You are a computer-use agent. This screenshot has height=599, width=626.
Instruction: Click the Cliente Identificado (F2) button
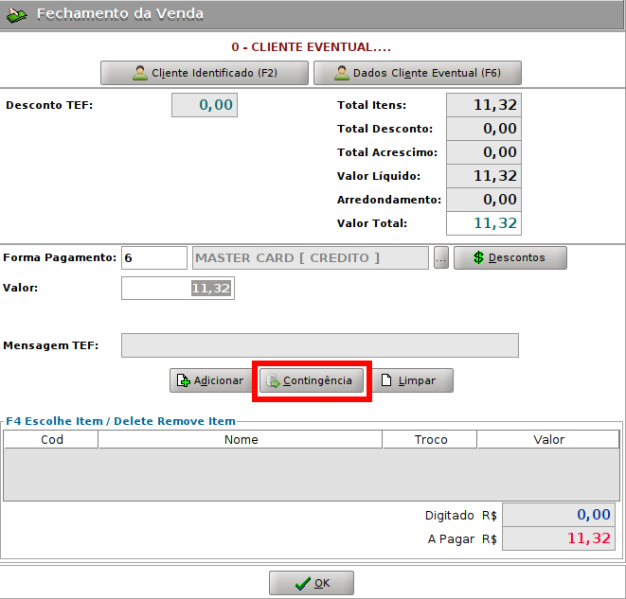[x=204, y=73]
